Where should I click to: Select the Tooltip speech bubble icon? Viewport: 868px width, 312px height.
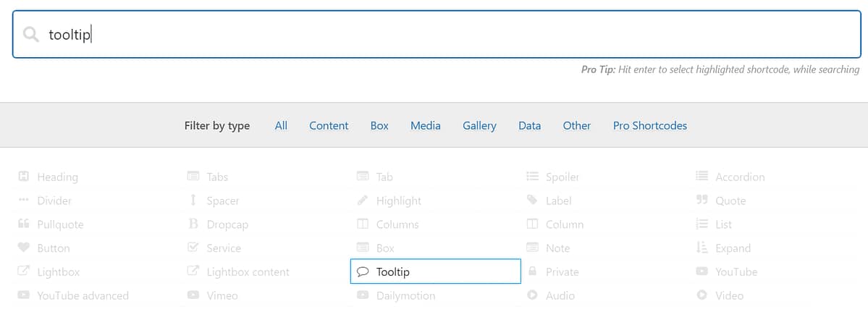(x=363, y=271)
